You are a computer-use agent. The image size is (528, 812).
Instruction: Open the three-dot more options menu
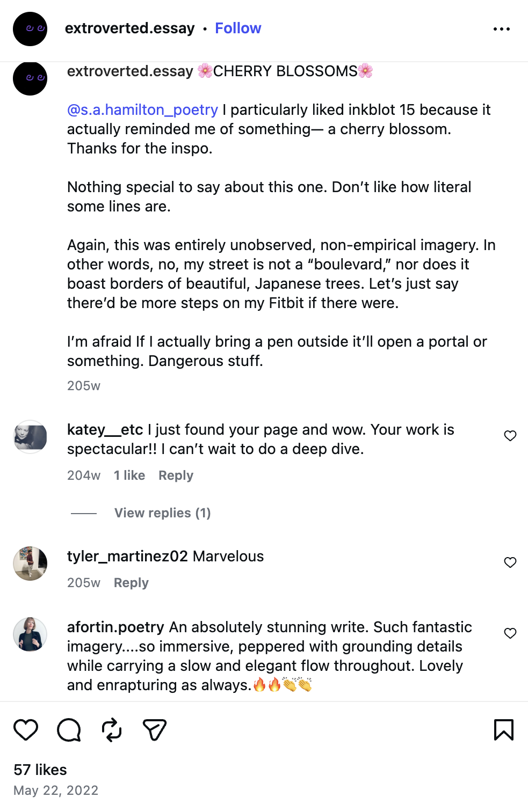tap(502, 29)
